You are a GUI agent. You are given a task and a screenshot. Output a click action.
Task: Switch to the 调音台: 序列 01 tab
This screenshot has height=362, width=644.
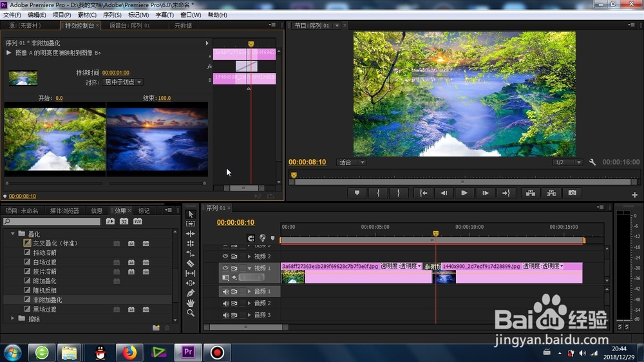click(129, 26)
